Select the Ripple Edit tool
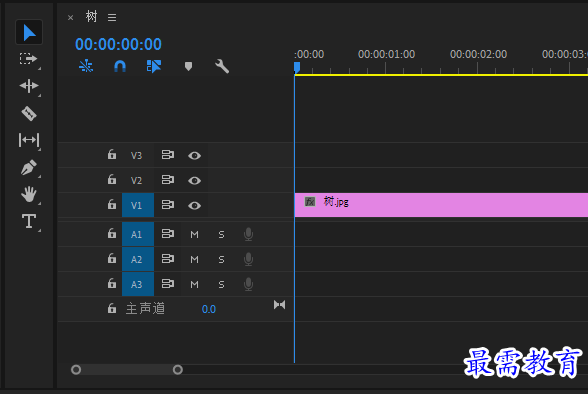Viewport: 588px width, 394px height. [29, 86]
